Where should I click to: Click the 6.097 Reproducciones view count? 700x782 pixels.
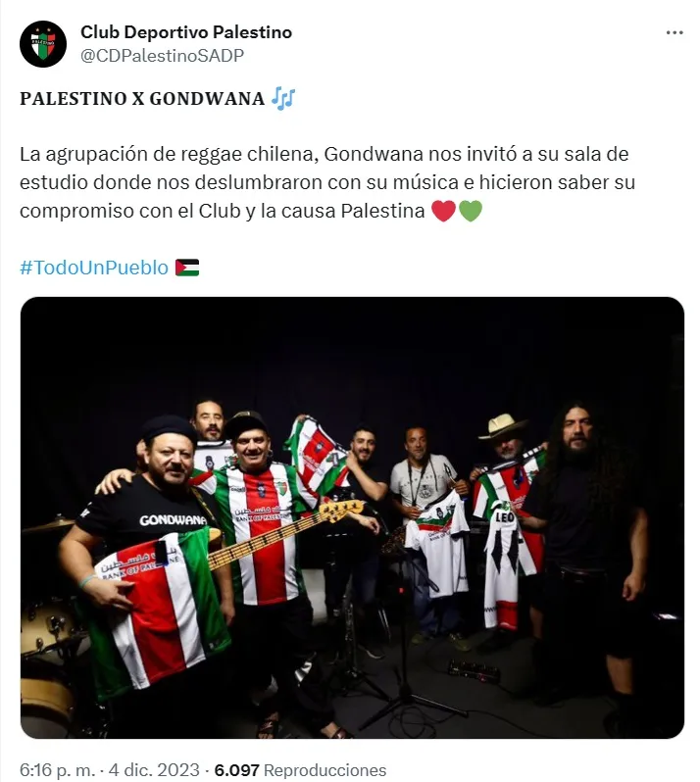[x=300, y=769]
